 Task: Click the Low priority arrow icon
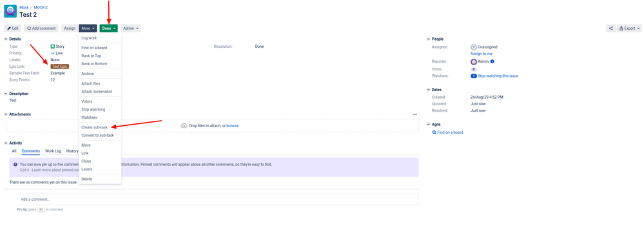click(53, 53)
